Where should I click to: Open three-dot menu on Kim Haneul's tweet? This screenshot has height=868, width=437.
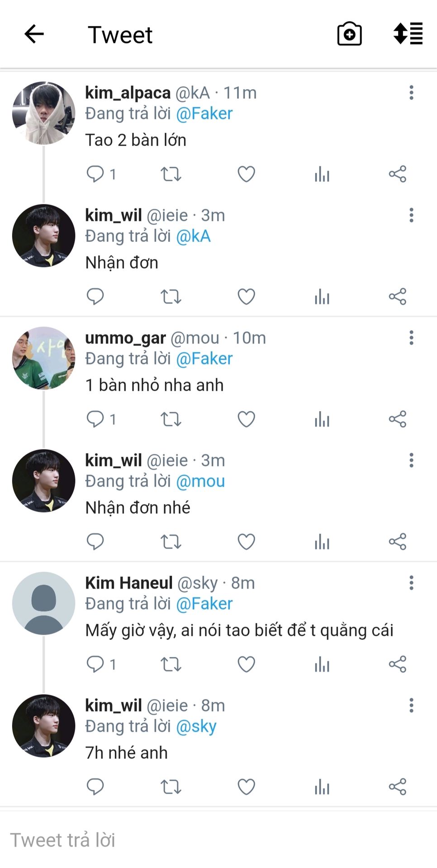(411, 583)
